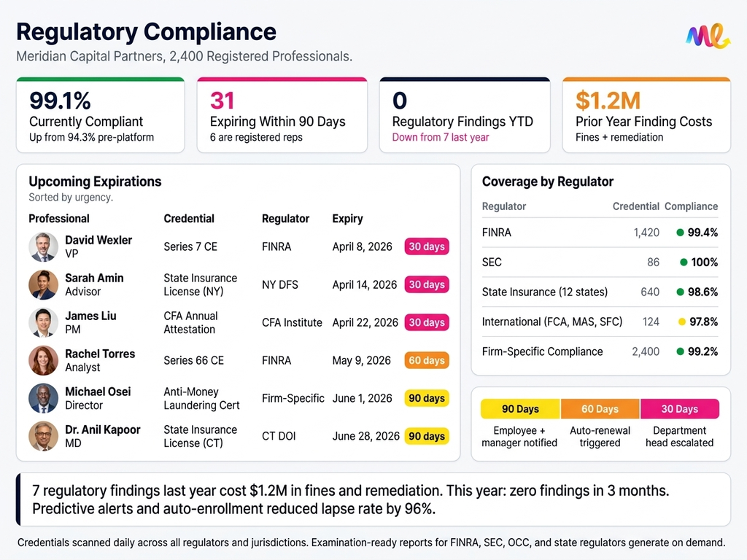747x560 pixels.
Task: Click the 60 days badge for Rachel Torres
Action: (x=427, y=361)
